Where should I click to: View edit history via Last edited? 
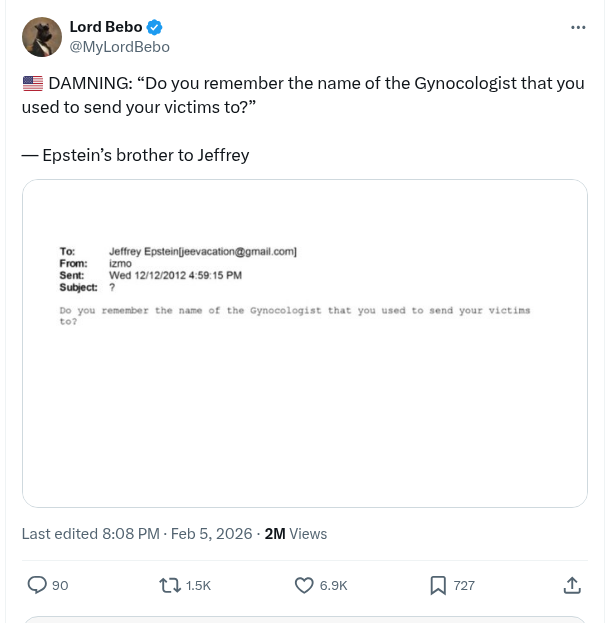point(90,534)
